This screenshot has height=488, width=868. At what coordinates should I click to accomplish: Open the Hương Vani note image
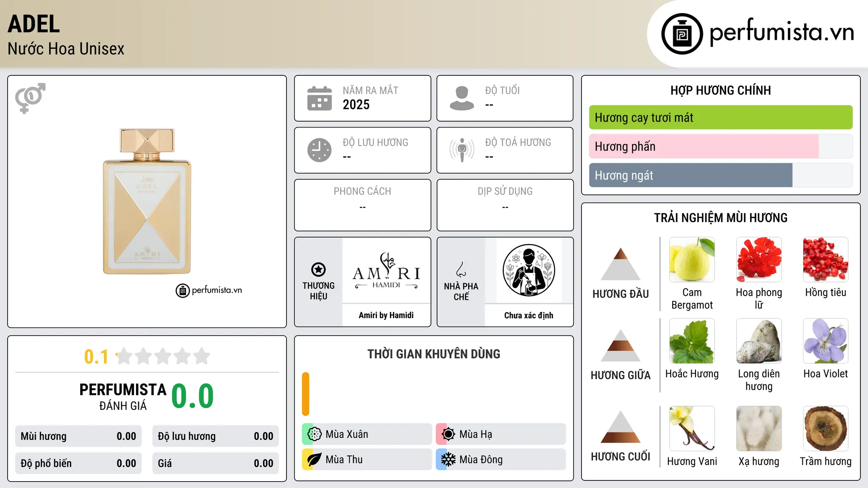[x=692, y=429]
